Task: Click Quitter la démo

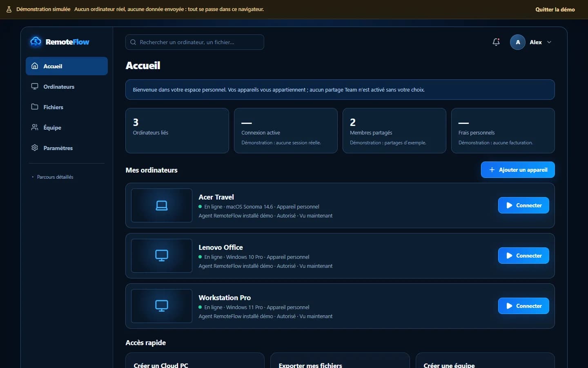Action: tap(555, 9)
